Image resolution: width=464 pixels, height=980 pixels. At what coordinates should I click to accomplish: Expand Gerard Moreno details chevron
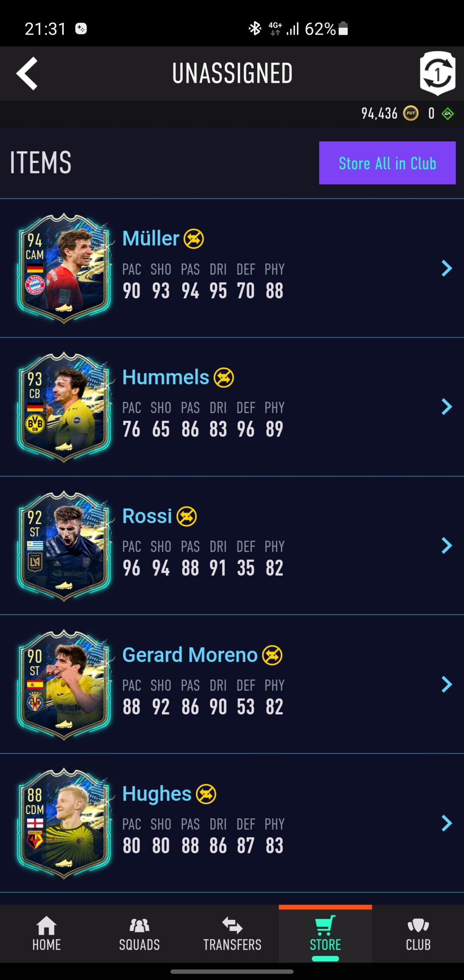[447, 684]
